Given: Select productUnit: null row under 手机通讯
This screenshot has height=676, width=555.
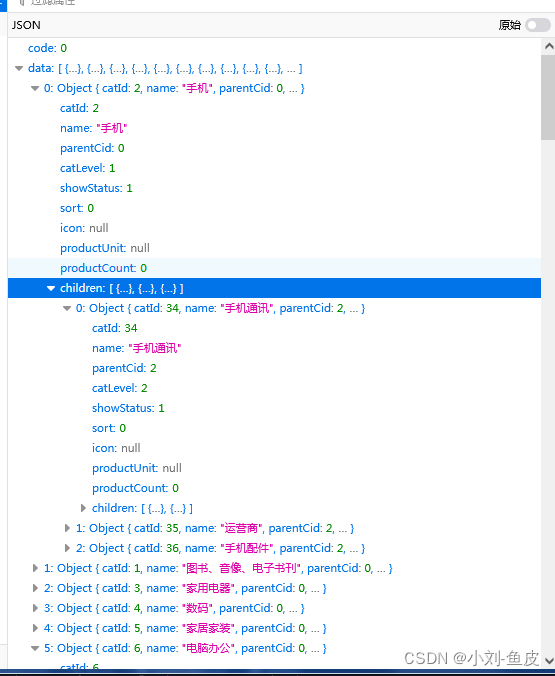Looking at the screenshot, I should pyautogui.click(x=274, y=468).
